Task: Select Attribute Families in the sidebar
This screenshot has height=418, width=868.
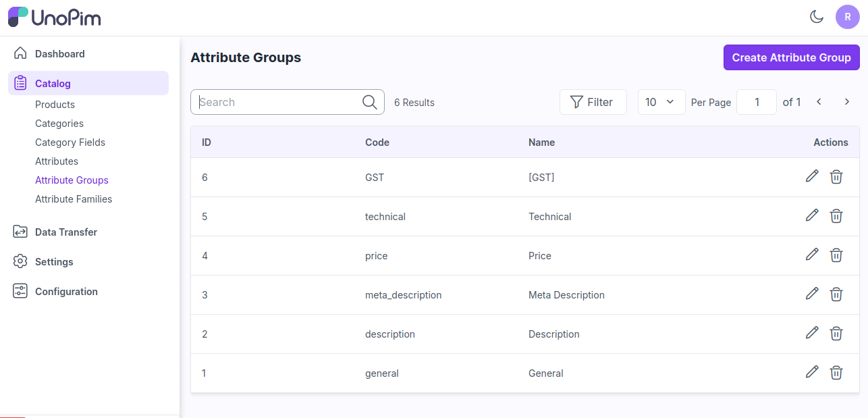Action: [74, 199]
